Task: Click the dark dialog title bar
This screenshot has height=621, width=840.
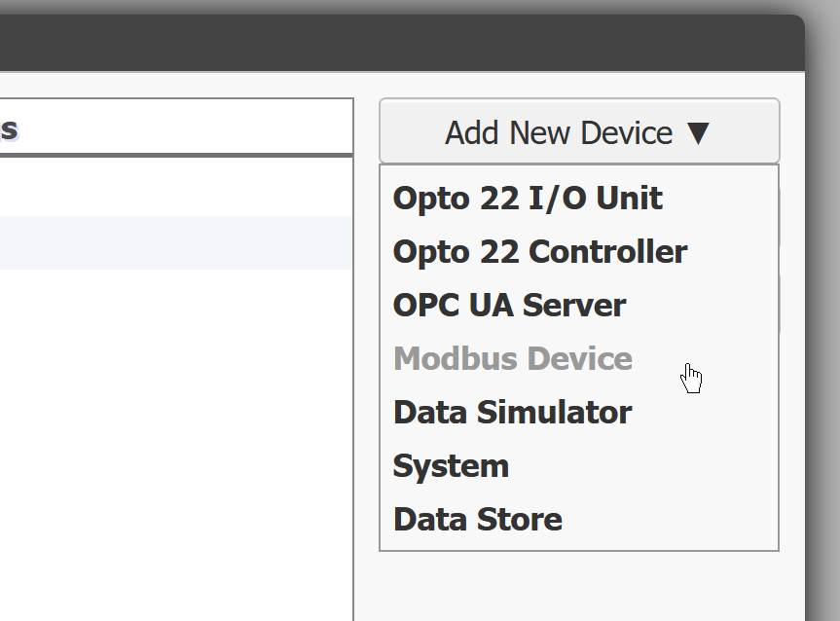Action: click(402, 43)
